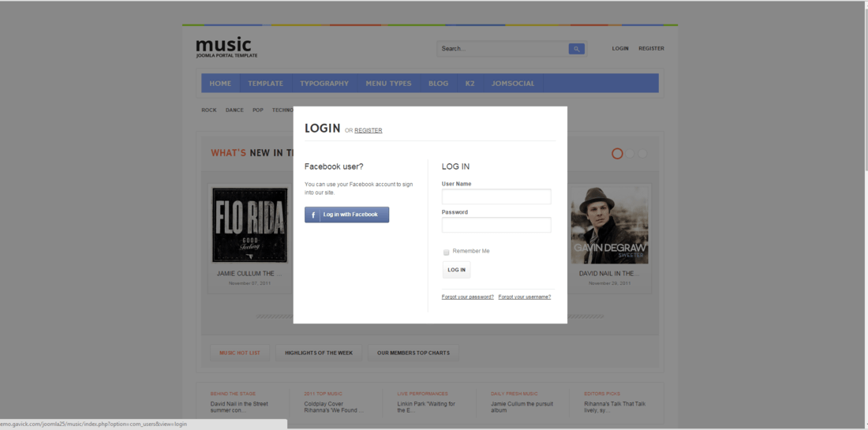Click the LIVE PERFORMANCES heading
This screenshot has height=430, width=868.
coord(422,394)
